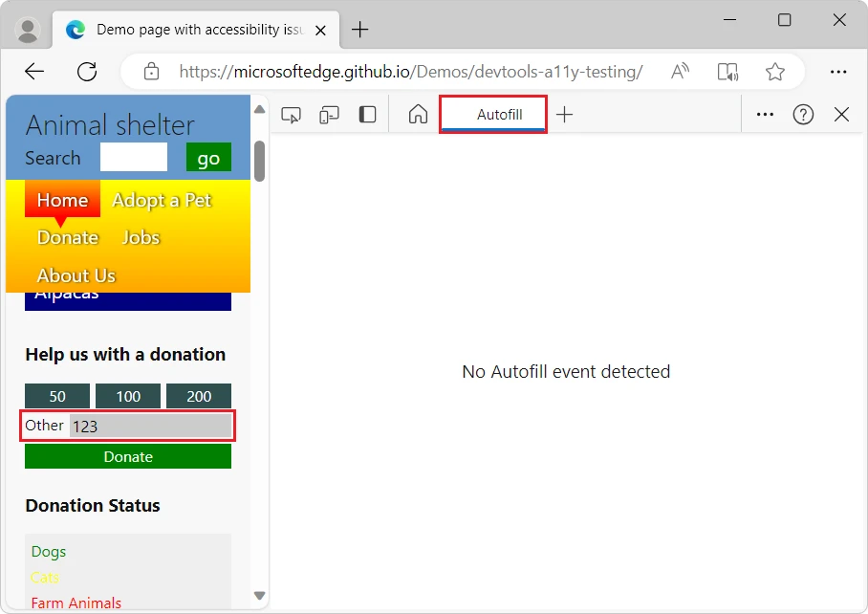The height and width of the screenshot is (614, 868).
Task: Switch to the Autofill tab
Action: pyautogui.click(x=493, y=115)
